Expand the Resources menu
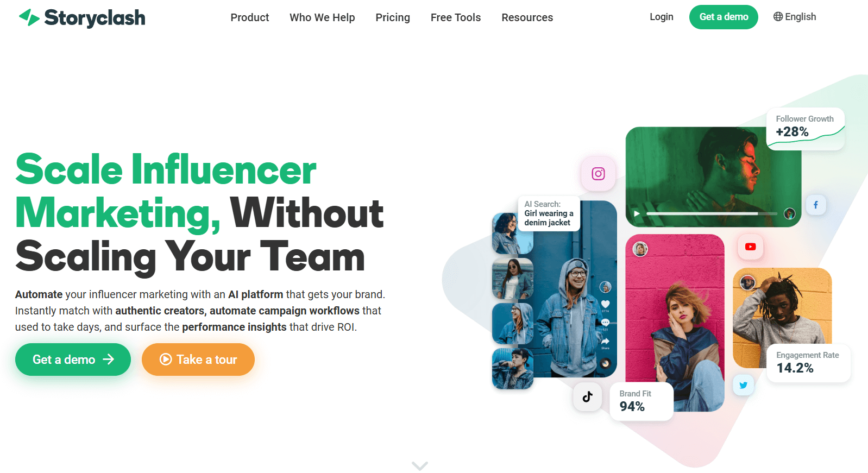The width and height of the screenshot is (868, 473). (x=527, y=17)
